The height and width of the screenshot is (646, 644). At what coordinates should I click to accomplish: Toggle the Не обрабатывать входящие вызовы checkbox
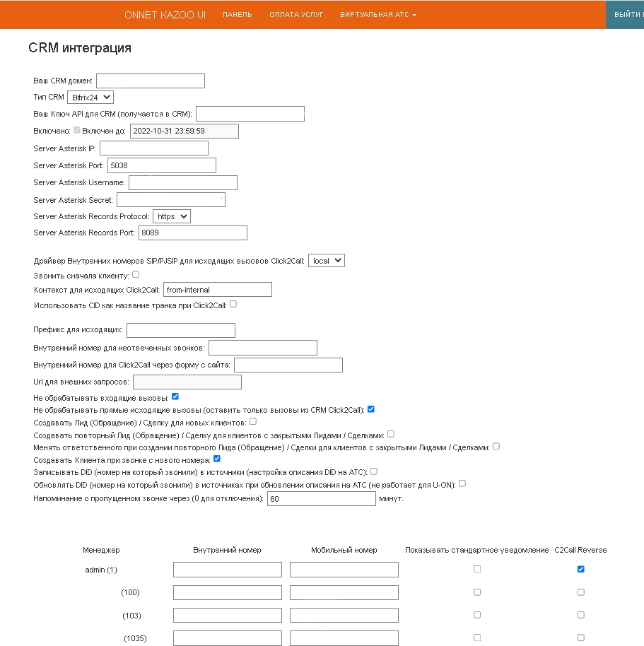click(175, 397)
